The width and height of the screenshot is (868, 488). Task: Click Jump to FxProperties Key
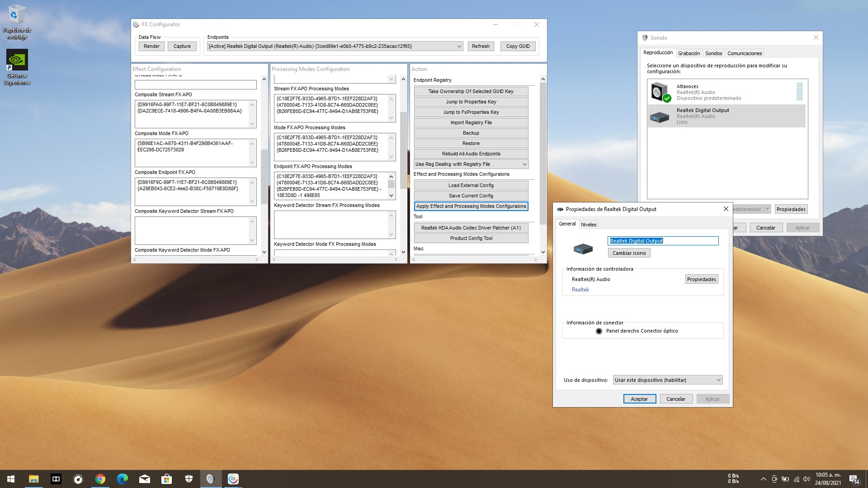click(x=471, y=112)
